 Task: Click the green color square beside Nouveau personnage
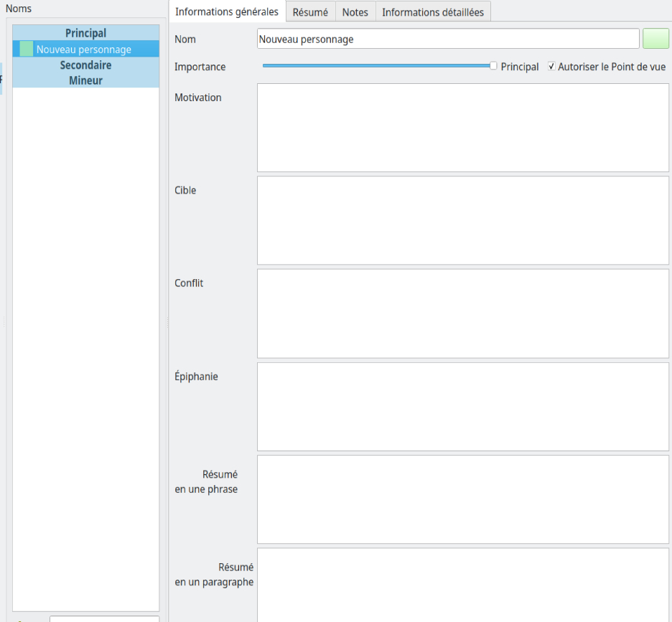[26, 50]
